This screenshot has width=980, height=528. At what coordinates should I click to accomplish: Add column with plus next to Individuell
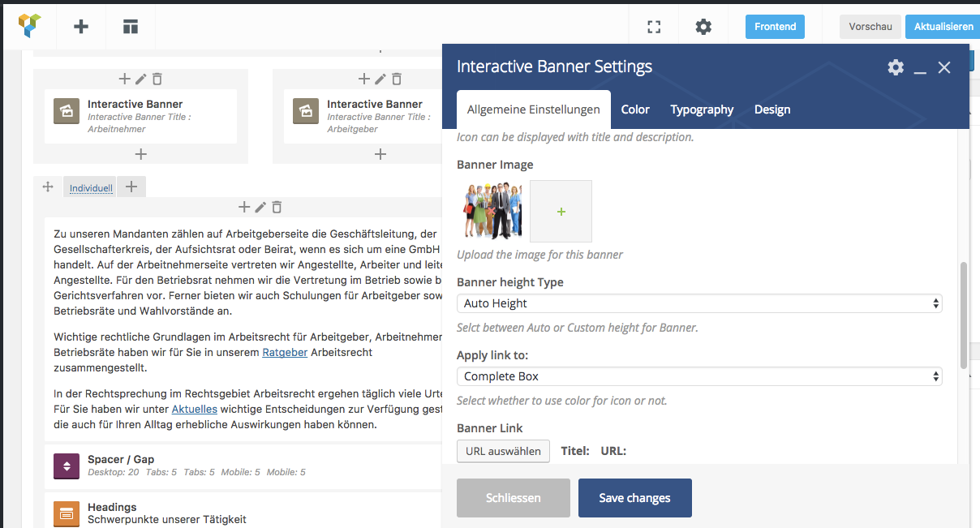(x=131, y=187)
